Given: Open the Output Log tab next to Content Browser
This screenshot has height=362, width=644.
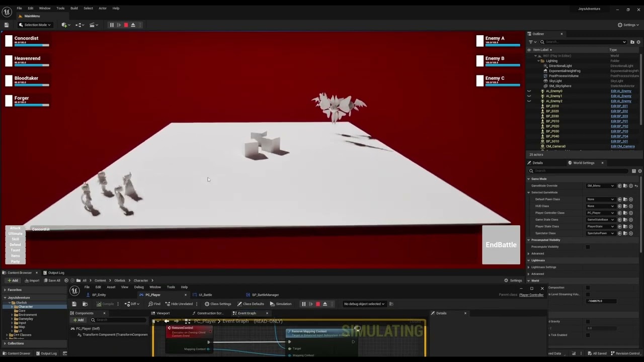Looking at the screenshot, I should click(x=53, y=273).
